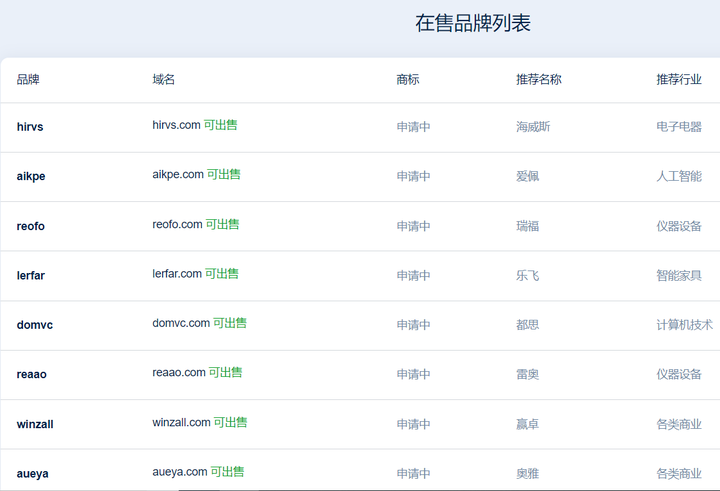Screen dimensions: 720x491
Task: Select the domvc brand entry
Action: 33,325
